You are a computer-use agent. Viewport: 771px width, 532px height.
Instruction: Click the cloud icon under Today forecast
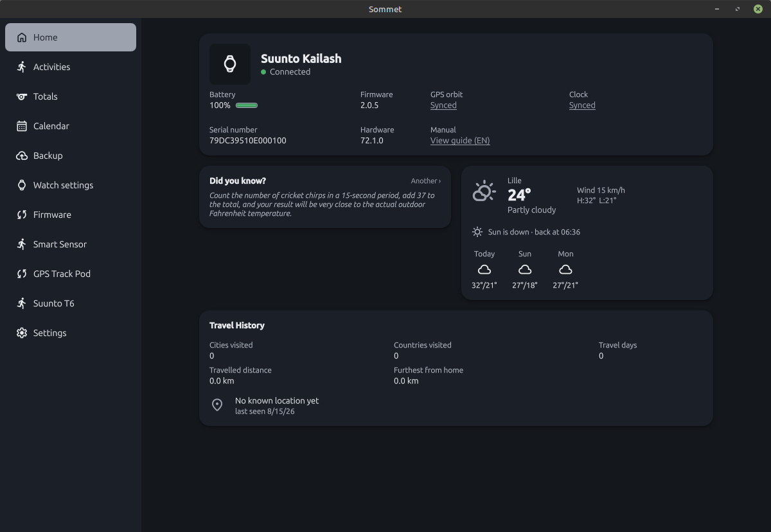[484, 270]
